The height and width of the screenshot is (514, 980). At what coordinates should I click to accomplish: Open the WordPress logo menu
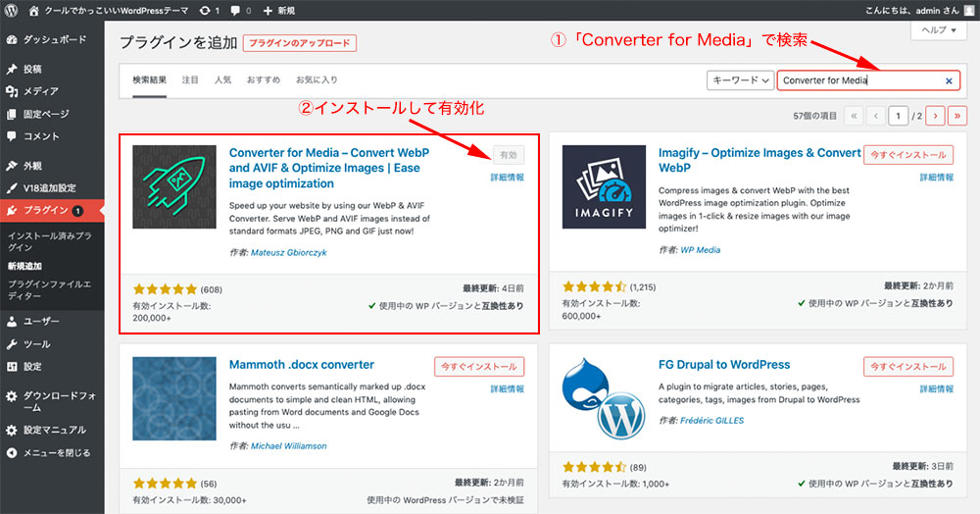coord(11,11)
